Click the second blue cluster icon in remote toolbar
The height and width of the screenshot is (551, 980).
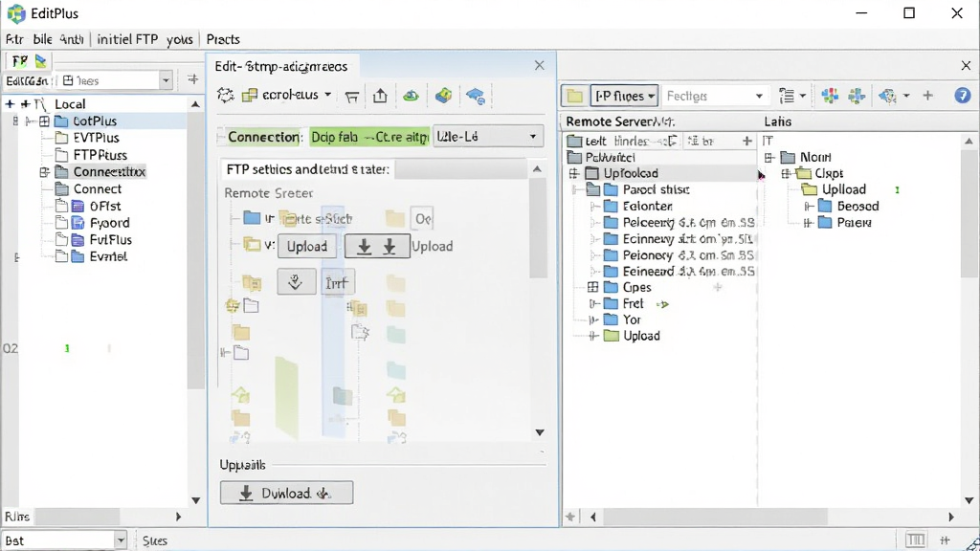coord(857,96)
